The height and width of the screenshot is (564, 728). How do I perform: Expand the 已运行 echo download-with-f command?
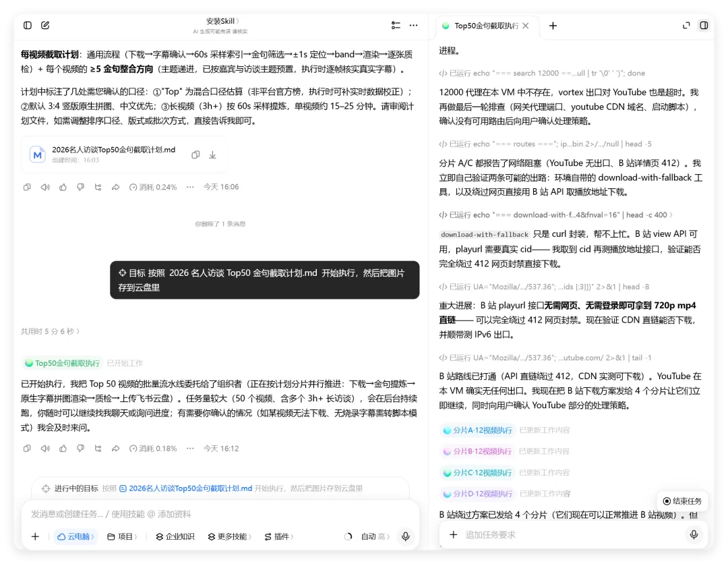point(555,215)
